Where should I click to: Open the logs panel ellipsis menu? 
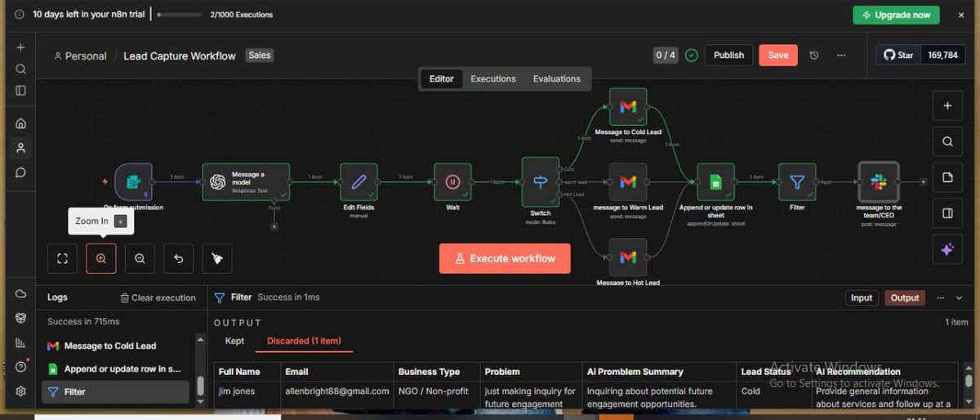[x=940, y=298]
